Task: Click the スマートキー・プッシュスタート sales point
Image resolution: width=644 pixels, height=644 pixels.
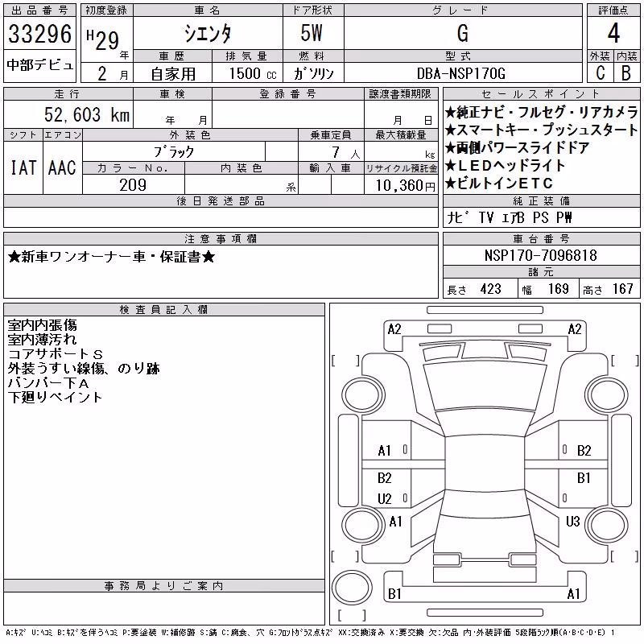Action: pos(541,130)
